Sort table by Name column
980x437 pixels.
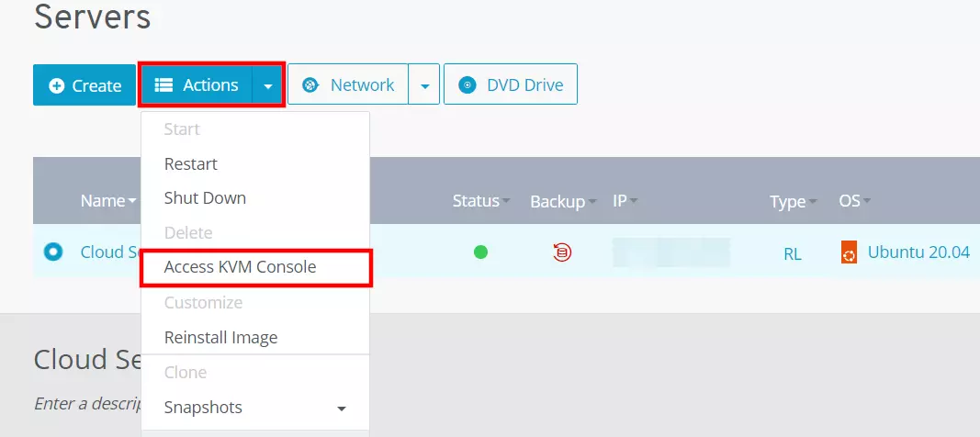click(x=108, y=201)
